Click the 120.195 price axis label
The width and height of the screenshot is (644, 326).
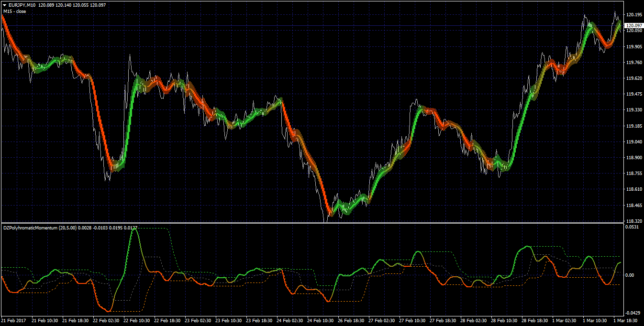633,15
